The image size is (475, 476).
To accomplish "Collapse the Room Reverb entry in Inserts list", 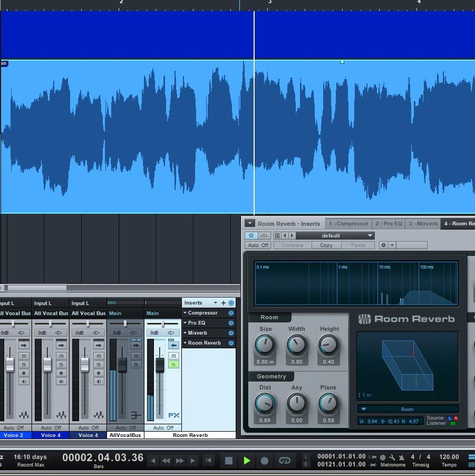I will tap(185, 343).
